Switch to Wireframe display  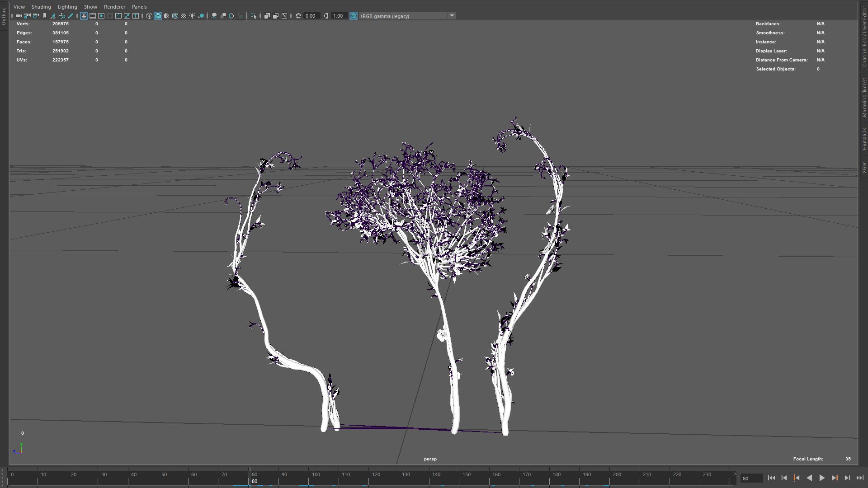click(x=149, y=16)
